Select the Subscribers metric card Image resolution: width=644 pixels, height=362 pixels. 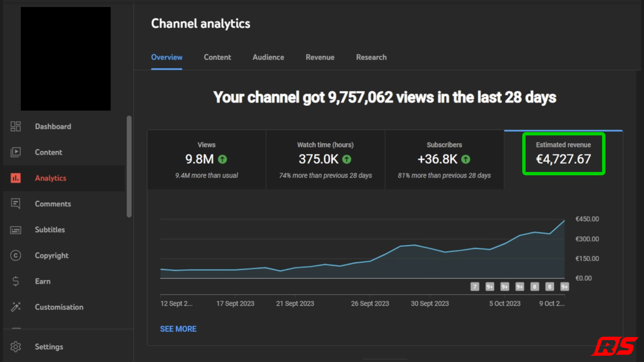pyautogui.click(x=444, y=160)
